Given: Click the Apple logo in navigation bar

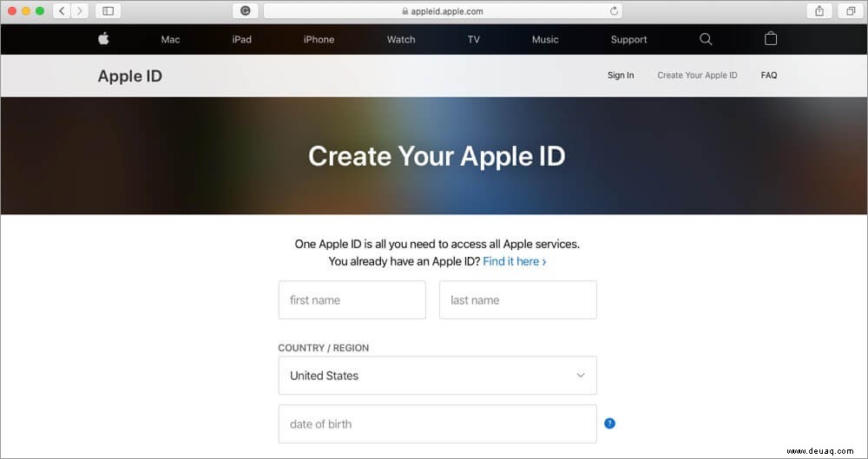Looking at the screenshot, I should 103,39.
